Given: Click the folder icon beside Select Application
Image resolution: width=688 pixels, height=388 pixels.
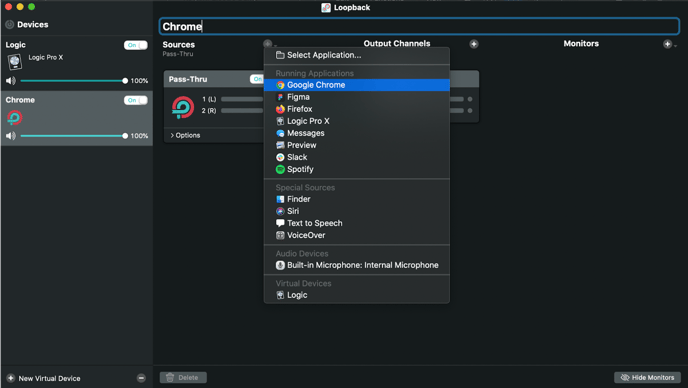Looking at the screenshot, I should coord(280,55).
